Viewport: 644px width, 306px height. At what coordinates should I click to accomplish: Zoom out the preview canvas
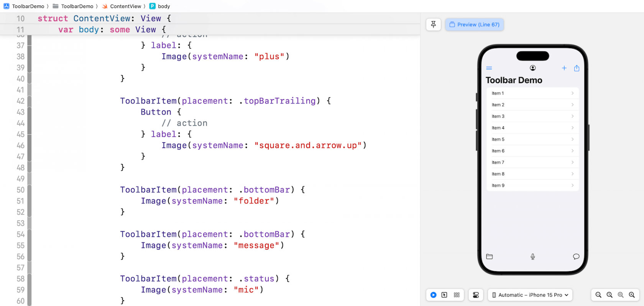(598, 295)
